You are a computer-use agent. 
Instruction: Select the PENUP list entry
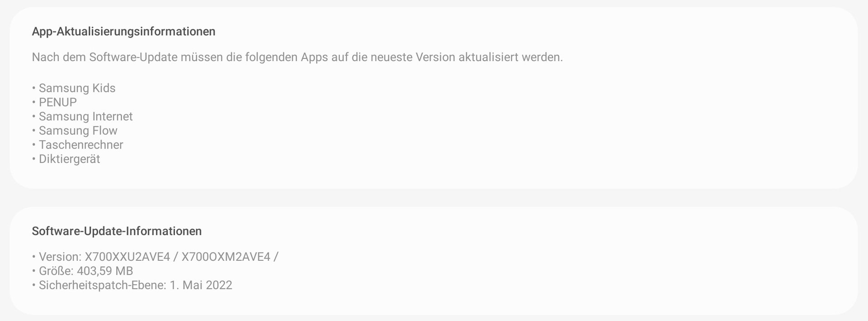coord(54,102)
